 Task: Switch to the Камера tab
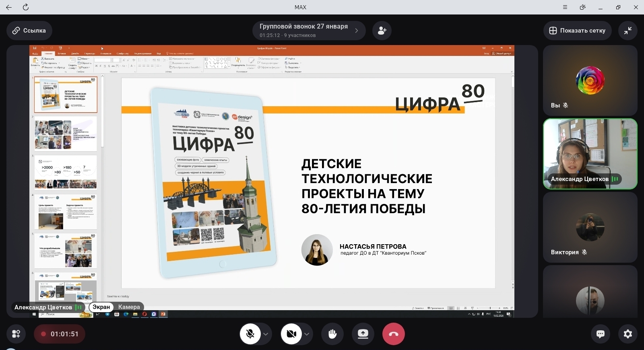129,307
